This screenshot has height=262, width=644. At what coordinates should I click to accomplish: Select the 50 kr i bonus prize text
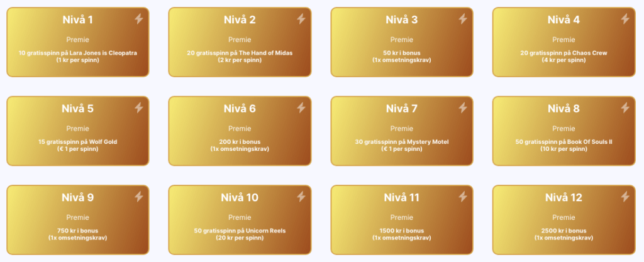(x=402, y=53)
